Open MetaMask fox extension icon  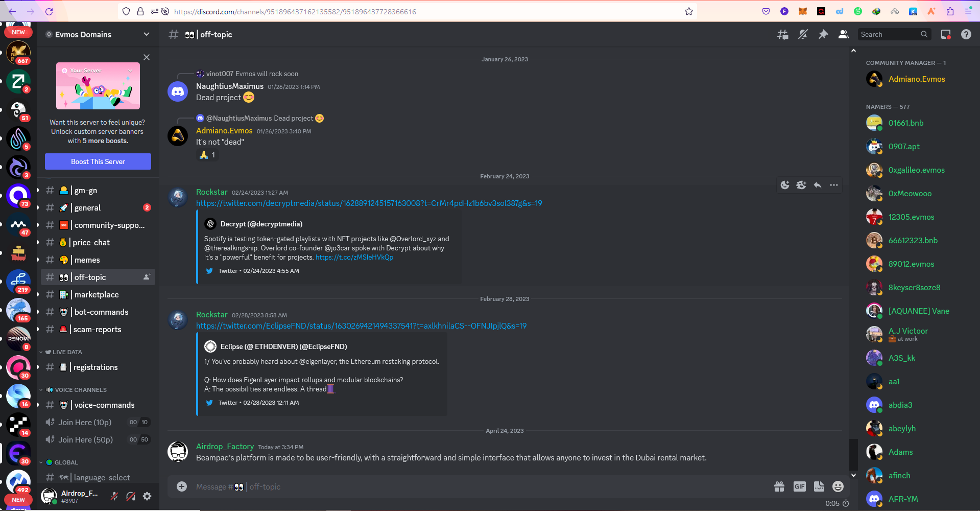pos(803,11)
